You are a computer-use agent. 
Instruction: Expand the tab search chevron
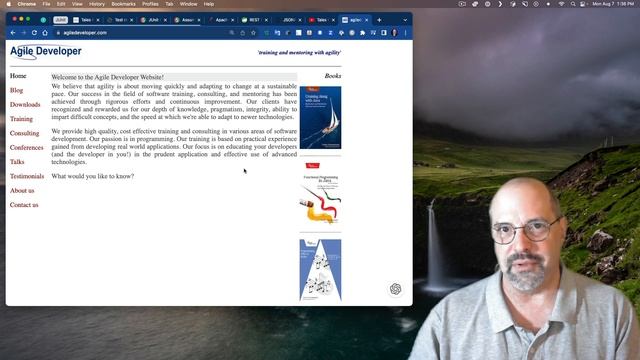405,20
